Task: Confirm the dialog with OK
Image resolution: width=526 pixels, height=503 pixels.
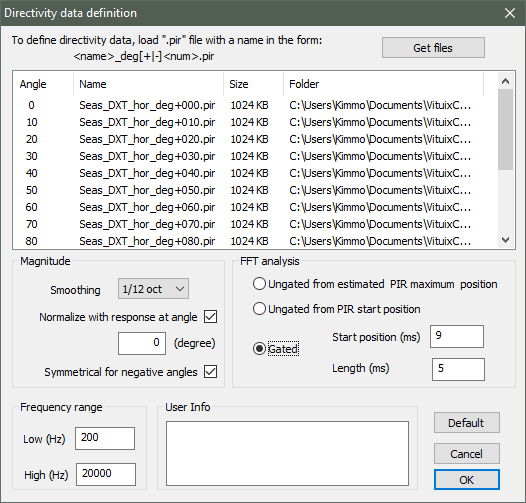Action: [467, 480]
